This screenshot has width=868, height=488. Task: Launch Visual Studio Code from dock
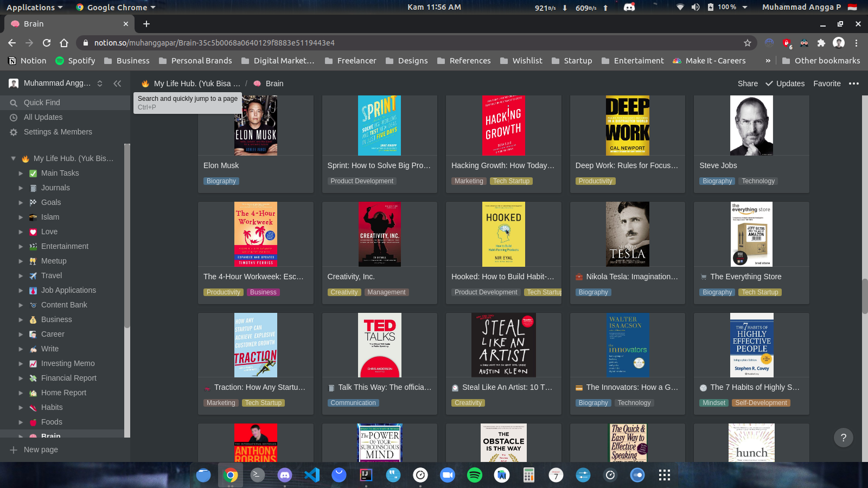(x=312, y=476)
